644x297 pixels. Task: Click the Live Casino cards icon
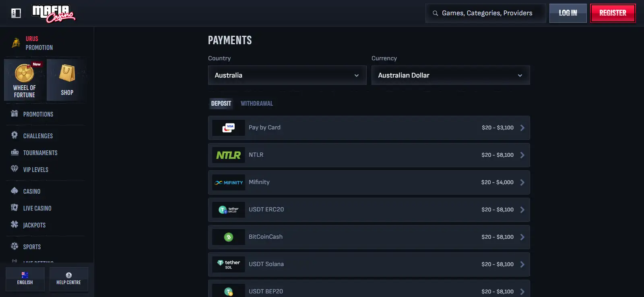[14, 208]
